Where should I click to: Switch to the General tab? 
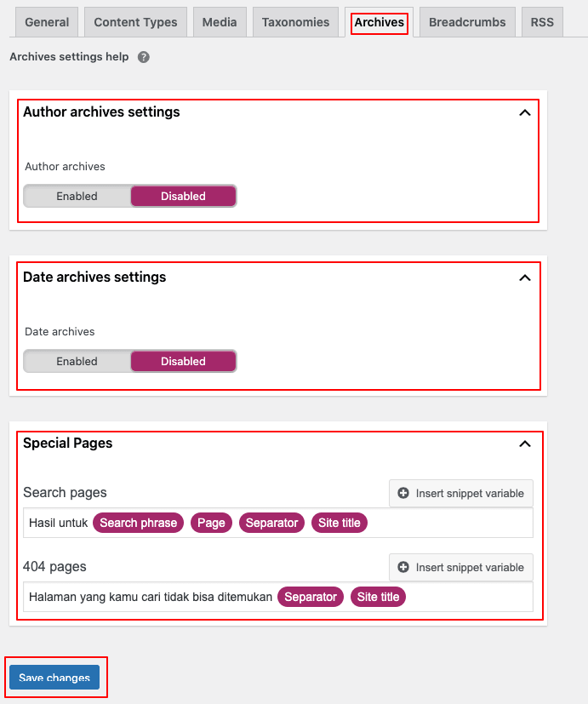[x=47, y=23]
